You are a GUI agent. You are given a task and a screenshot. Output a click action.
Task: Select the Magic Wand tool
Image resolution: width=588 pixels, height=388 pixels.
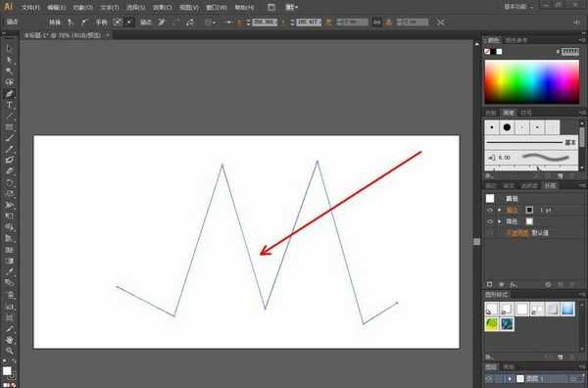click(10, 72)
